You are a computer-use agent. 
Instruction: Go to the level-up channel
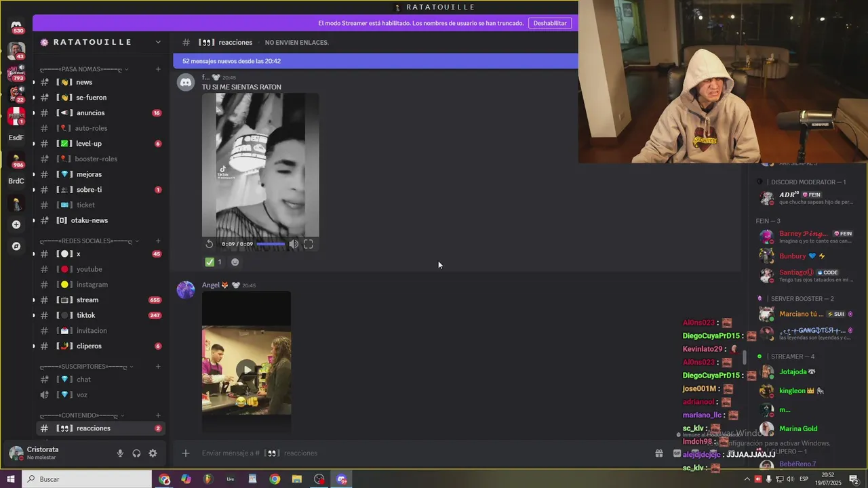(x=100, y=144)
